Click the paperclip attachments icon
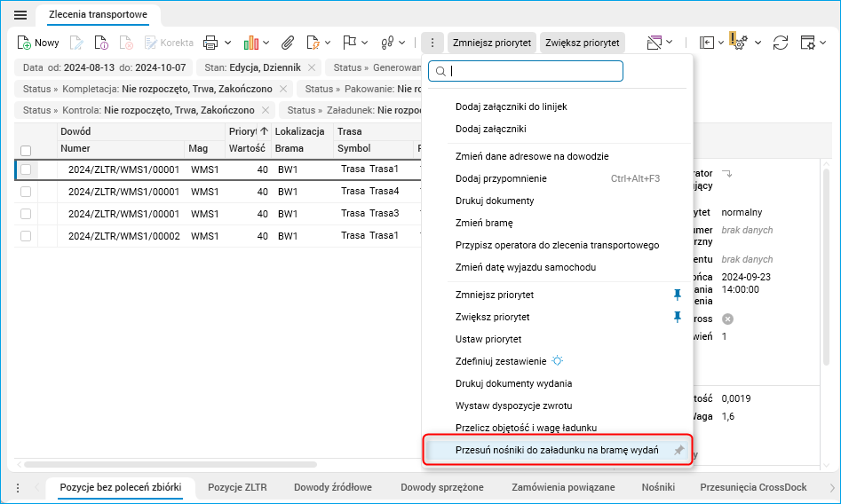The width and height of the screenshot is (841, 504). (x=288, y=43)
